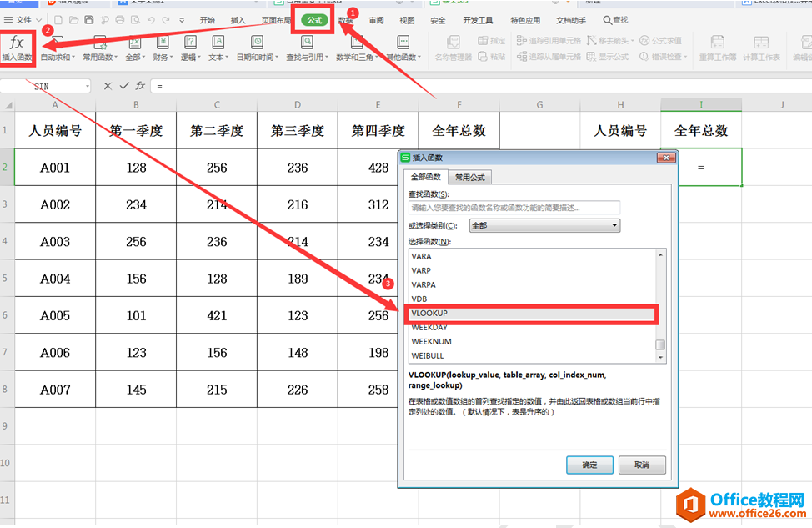
Task: Select VDB in the function list
Action: click(x=531, y=299)
